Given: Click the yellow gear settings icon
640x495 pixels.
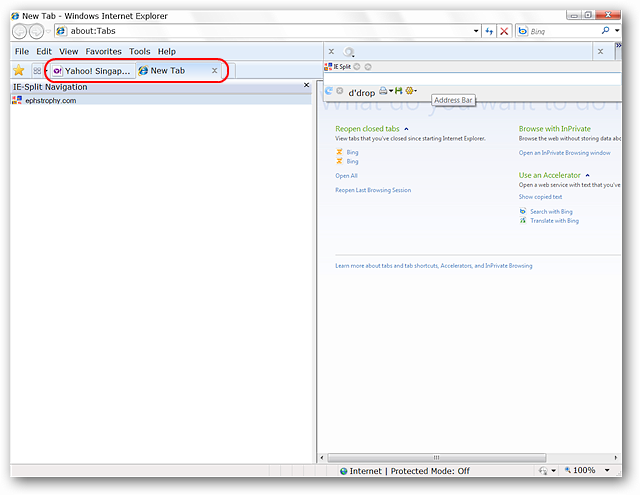Looking at the screenshot, I should (x=409, y=91).
